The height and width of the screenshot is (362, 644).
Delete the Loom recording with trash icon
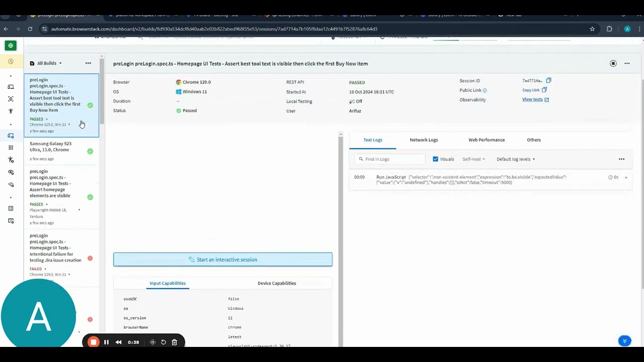coord(174,342)
